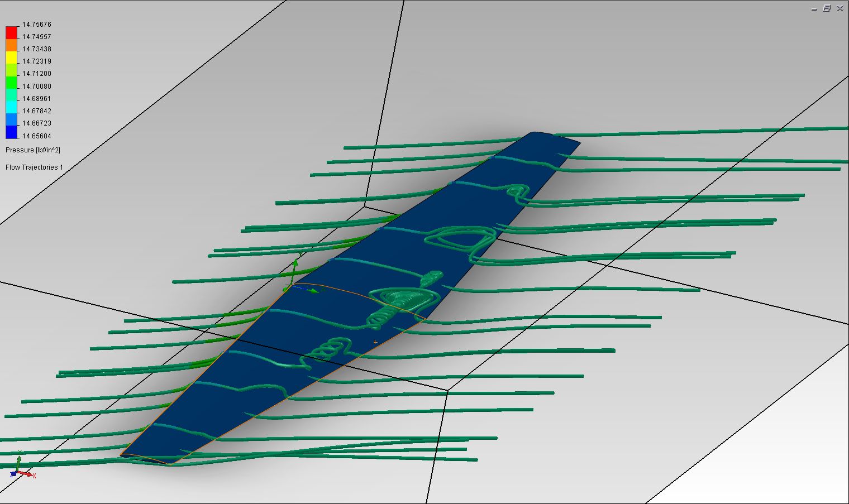Click the small orange cross marker on wing

click(375, 342)
